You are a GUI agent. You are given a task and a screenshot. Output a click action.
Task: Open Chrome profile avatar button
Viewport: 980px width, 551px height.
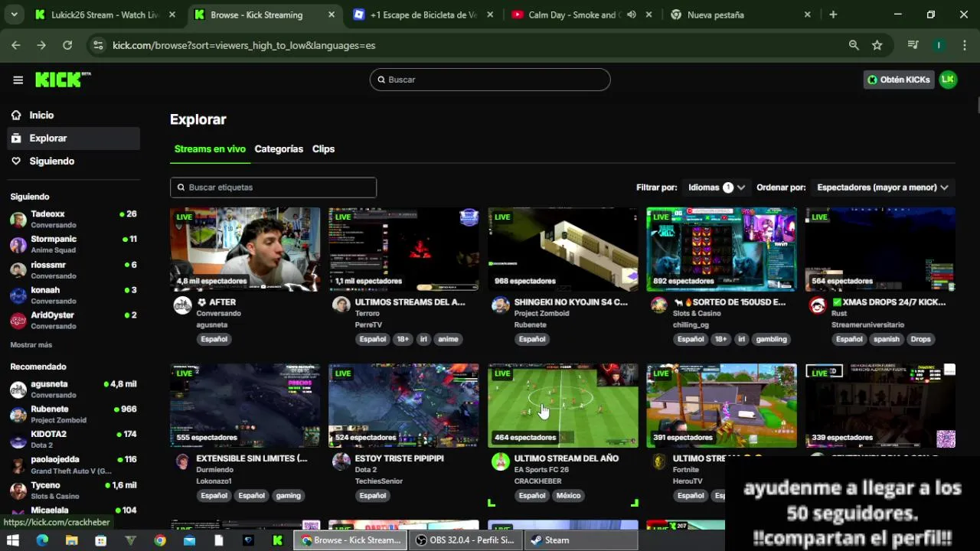939,45
